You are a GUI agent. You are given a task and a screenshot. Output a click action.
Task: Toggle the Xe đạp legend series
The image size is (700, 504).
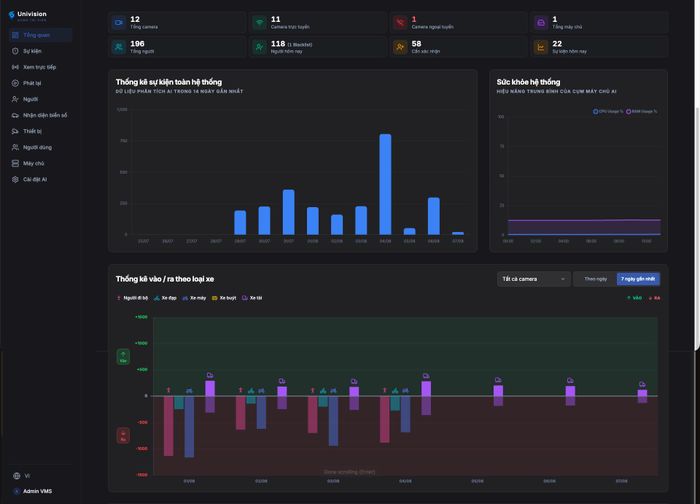tap(165, 298)
